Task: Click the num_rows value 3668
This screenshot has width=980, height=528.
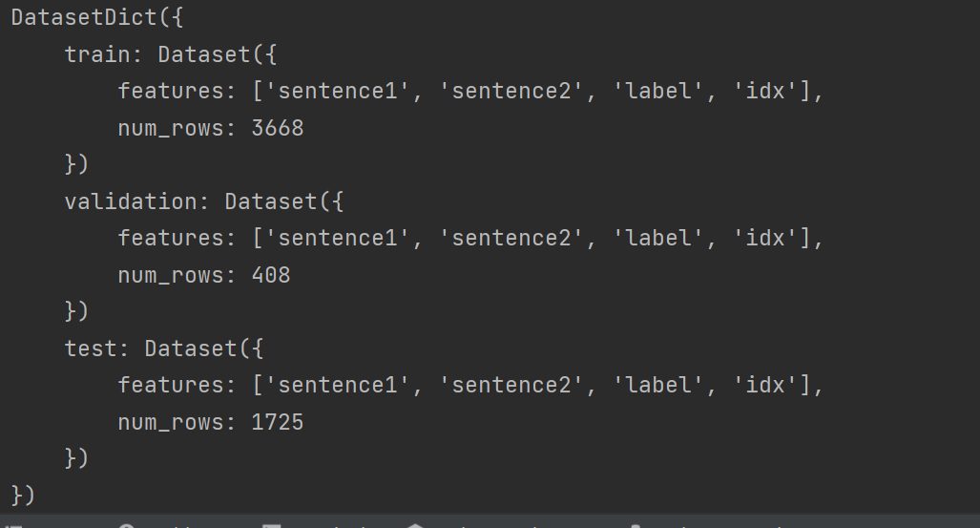Action: [x=278, y=128]
